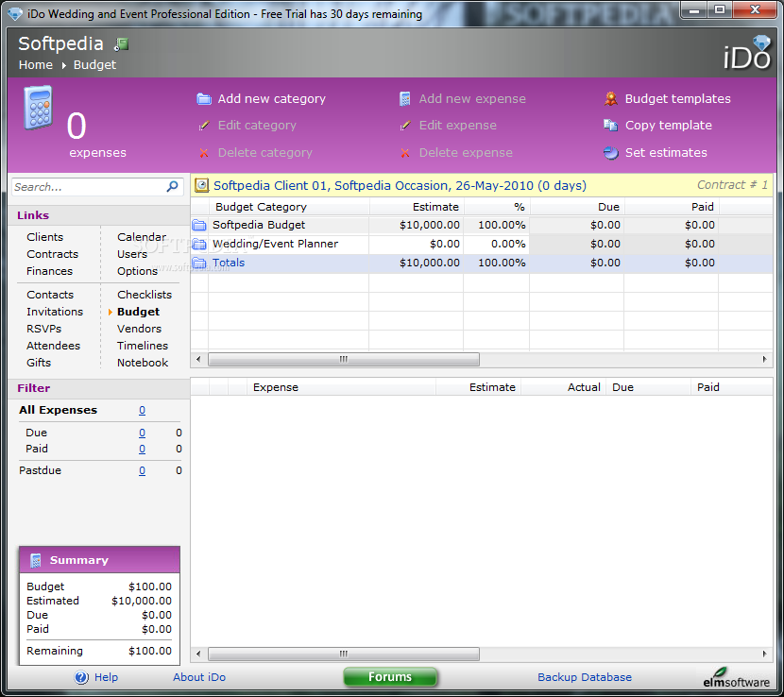Click the Help question mark icon
The height and width of the screenshot is (697, 784).
(x=81, y=677)
